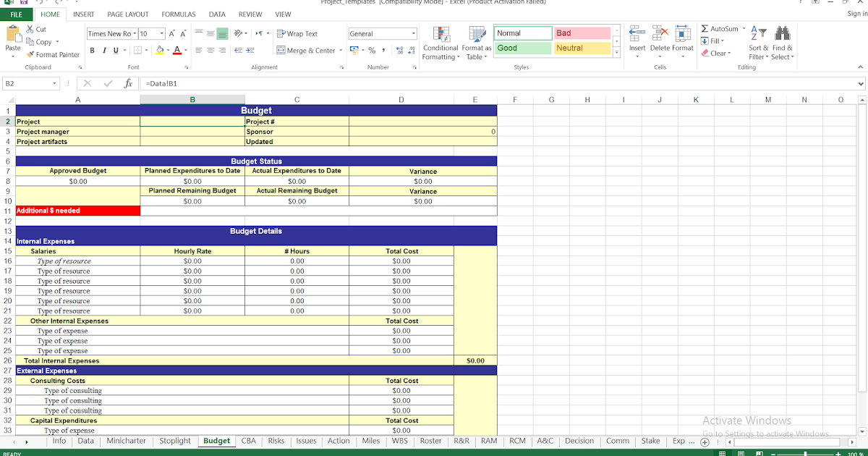Image resolution: width=868 pixels, height=456 pixels.
Task: Click the Format as Table icon
Action: 476,42
